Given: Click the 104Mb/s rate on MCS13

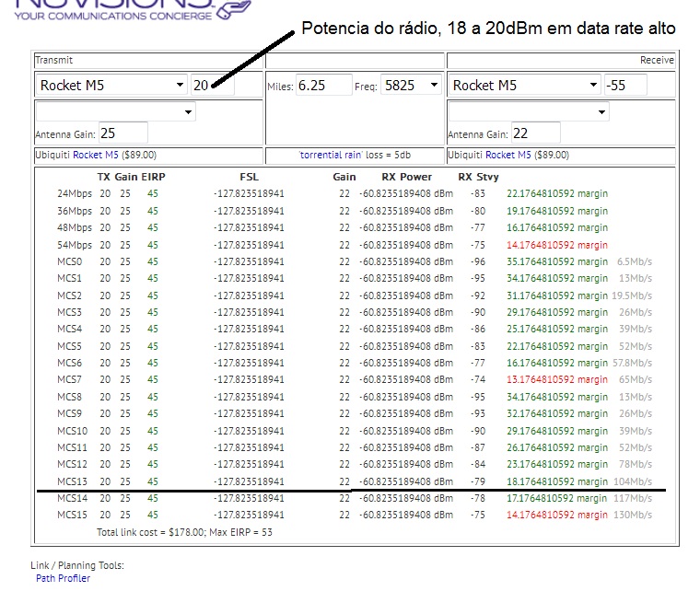Looking at the screenshot, I should [x=633, y=481].
